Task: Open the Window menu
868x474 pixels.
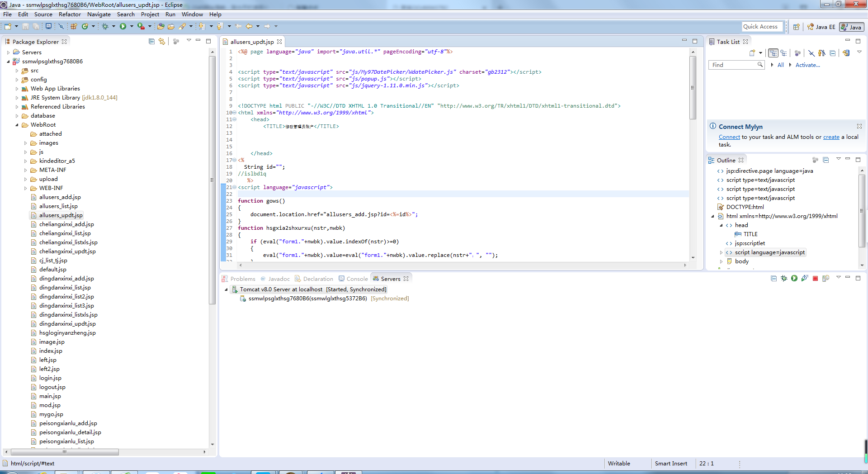Action: pos(192,14)
